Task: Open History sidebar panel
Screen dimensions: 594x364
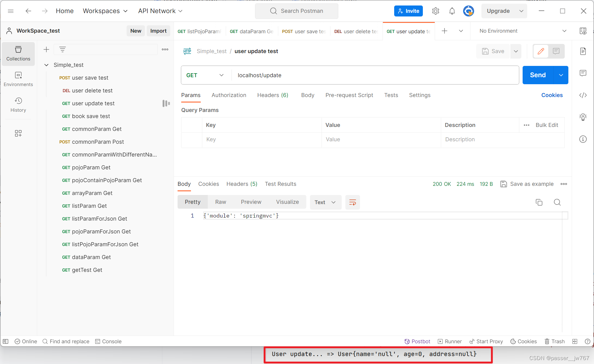Action: (x=18, y=105)
